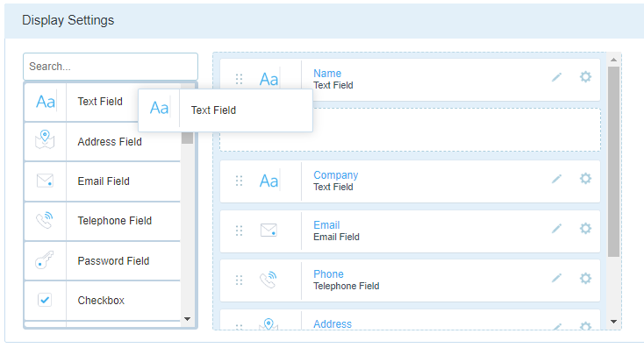Select Password Field in the field list
Screen dimensions: 644x355
coord(103,261)
